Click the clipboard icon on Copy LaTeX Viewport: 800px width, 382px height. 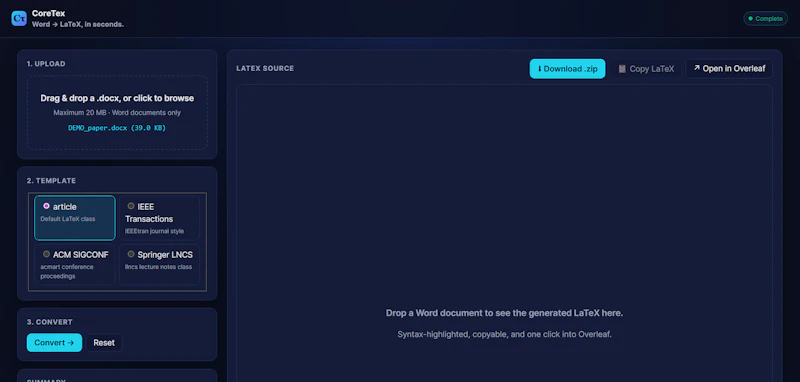coord(622,69)
